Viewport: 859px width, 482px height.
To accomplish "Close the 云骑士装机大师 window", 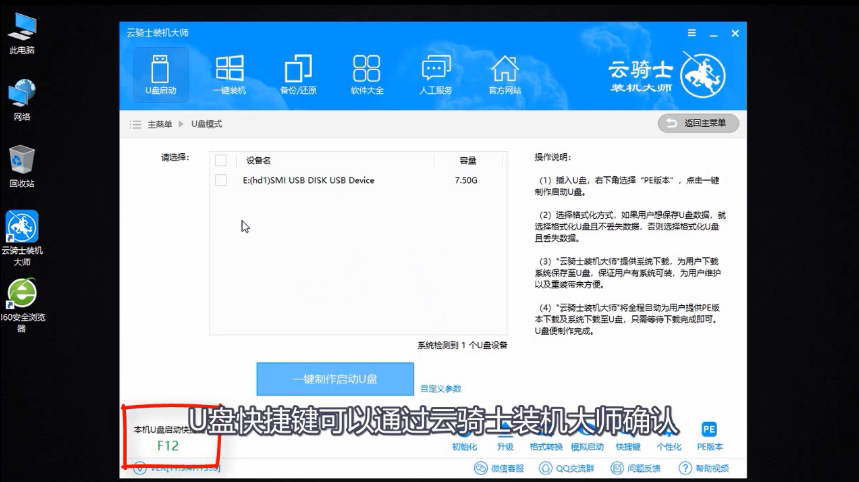I will pyautogui.click(x=735, y=33).
